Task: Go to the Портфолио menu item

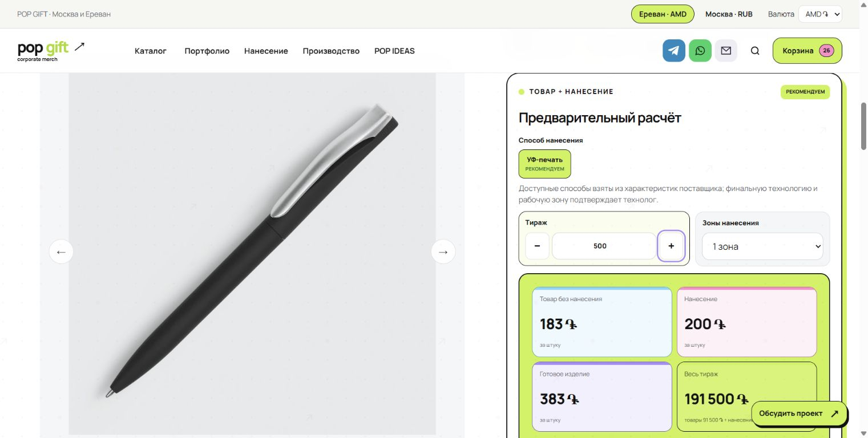Action: point(207,51)
